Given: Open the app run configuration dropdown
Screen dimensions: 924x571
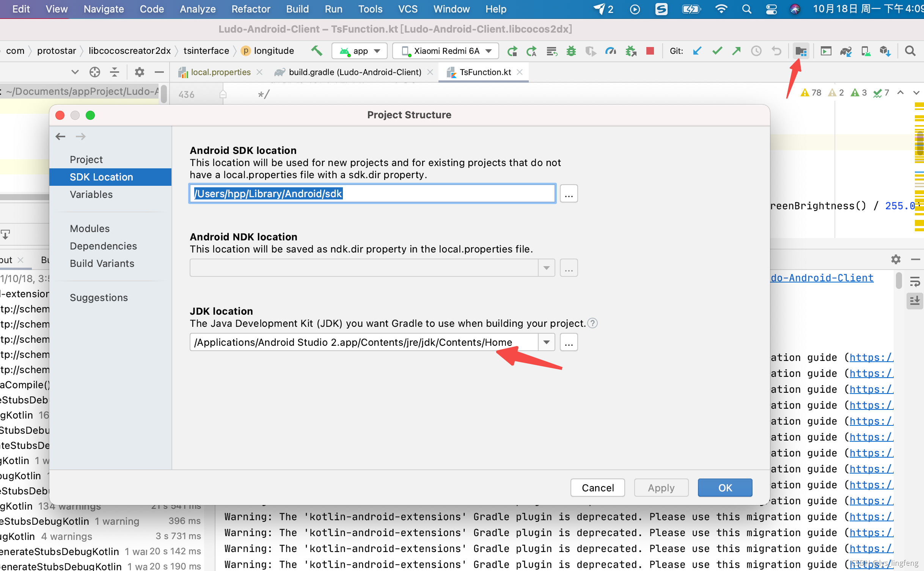Looking at the screenshot, I should click(x=359, y=51).
